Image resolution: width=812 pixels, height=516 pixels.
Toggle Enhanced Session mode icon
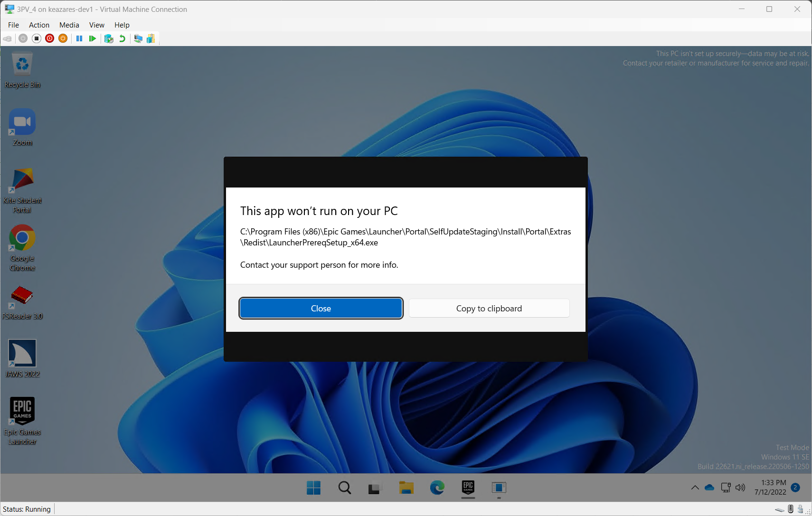(x=138, y=38)
